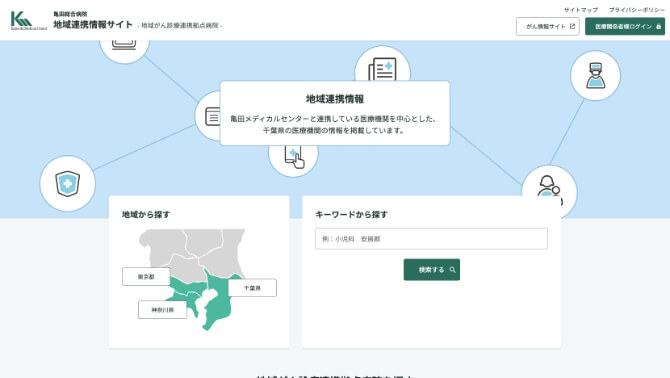The height and width of the screenshot is (378, 670).
Task: Click the 地域から探す heading
Action: click(x=146, y=214)
